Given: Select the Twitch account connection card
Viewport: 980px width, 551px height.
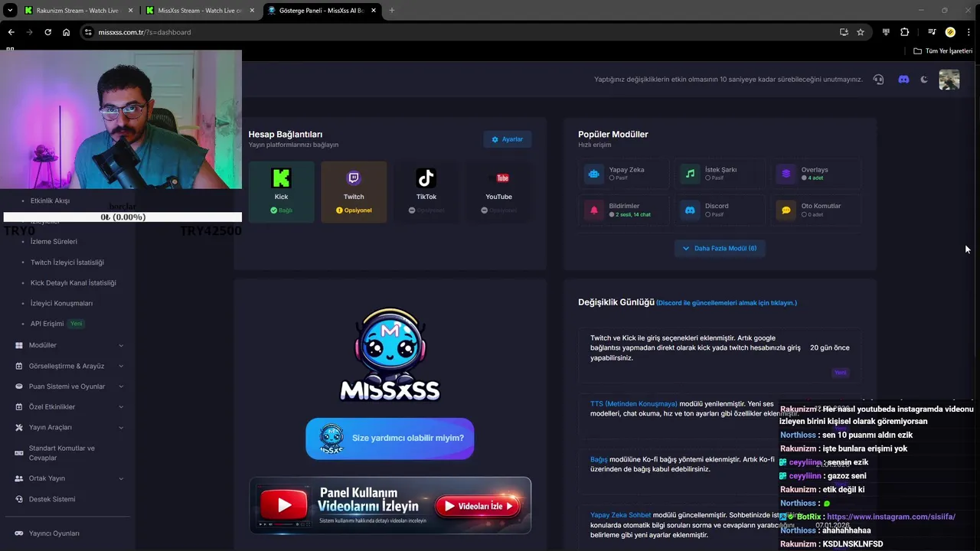Looking at the screenshot, I should (x=354, y=191).
